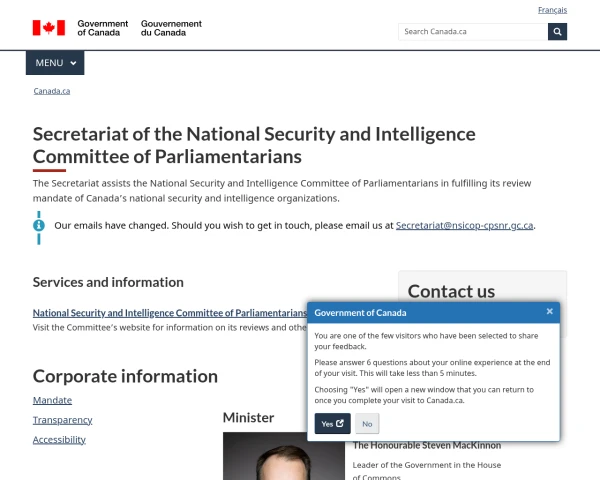Open National Security and Intelligence Committee link

(x=169, y=313)
